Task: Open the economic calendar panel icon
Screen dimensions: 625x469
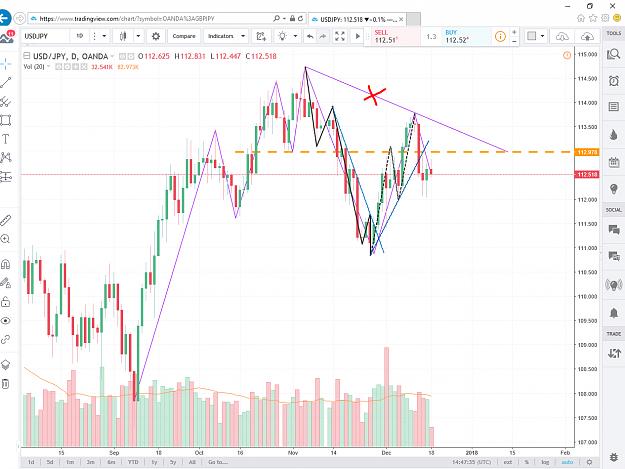Action: pos(613,162)
